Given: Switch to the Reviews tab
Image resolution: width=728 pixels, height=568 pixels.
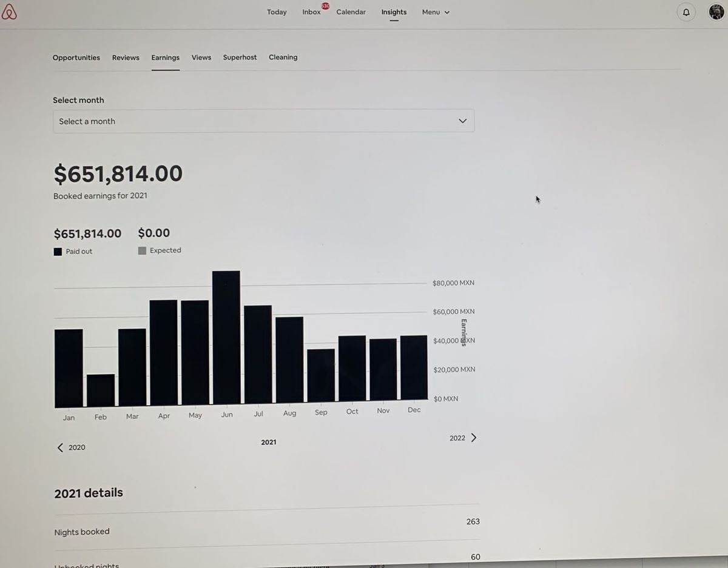Looking at the screenshot, I should pyautogui.click(x=126, y=58).
